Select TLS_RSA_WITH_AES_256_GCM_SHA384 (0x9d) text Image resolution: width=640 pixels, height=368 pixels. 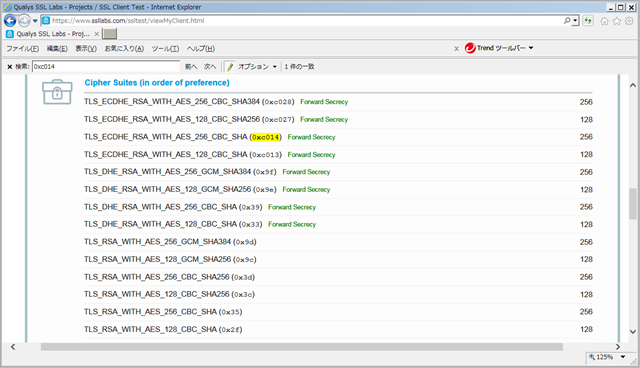[170, 242]
